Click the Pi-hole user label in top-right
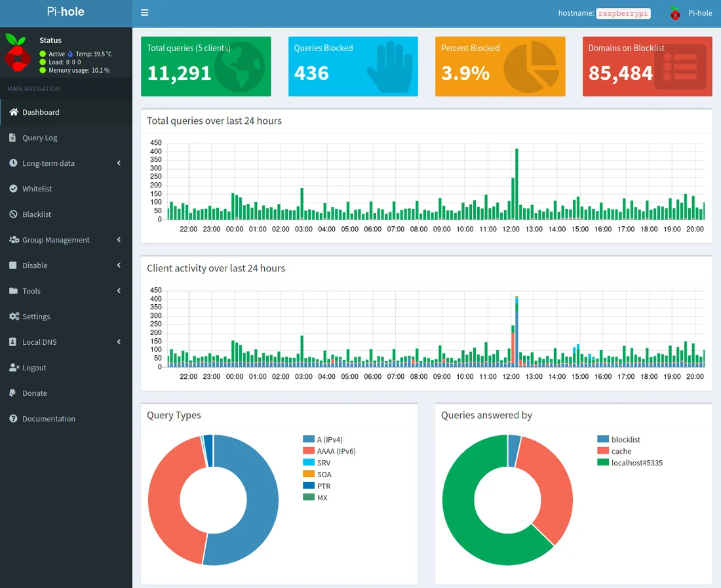721x588 pixels. (700, 13)
